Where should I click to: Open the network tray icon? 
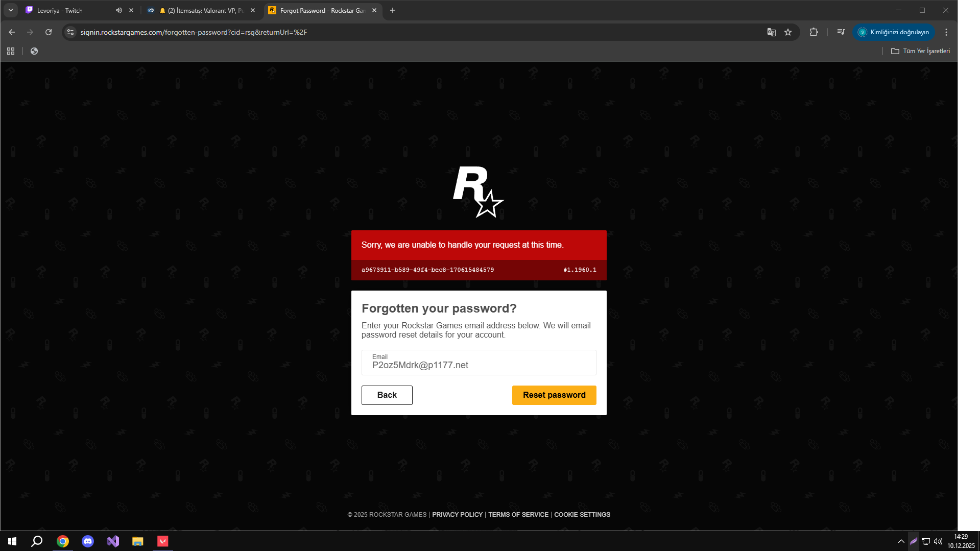tap(926, 541)
